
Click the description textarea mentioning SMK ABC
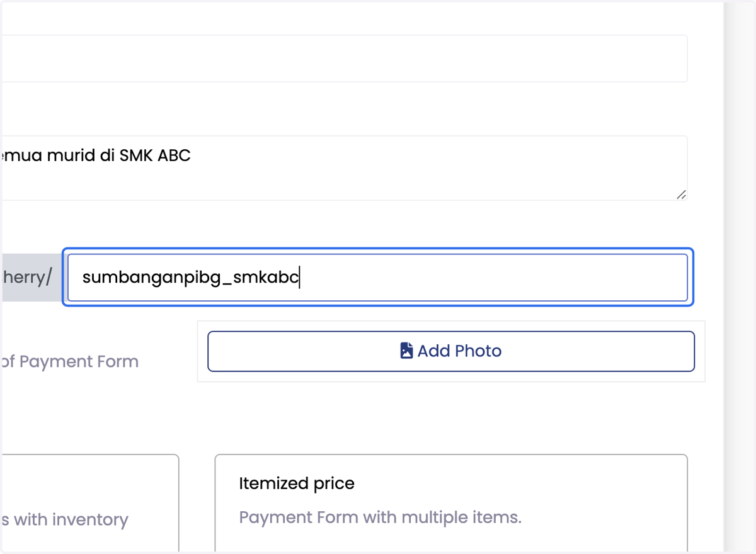click(x=343, y=168)
